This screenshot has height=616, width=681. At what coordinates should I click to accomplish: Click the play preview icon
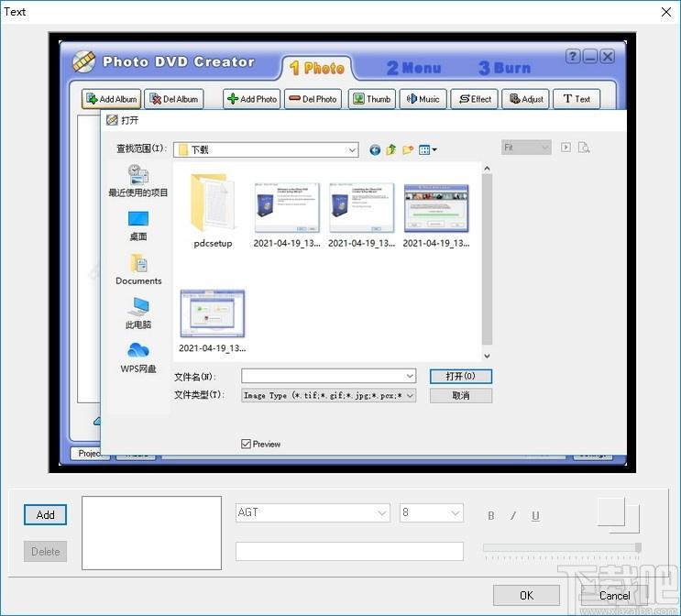566,148
